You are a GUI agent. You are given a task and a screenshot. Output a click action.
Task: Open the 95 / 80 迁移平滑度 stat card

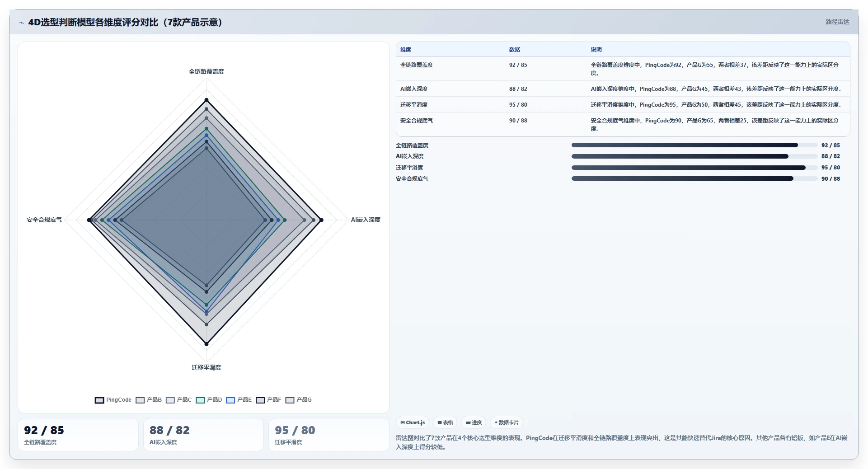329,435
